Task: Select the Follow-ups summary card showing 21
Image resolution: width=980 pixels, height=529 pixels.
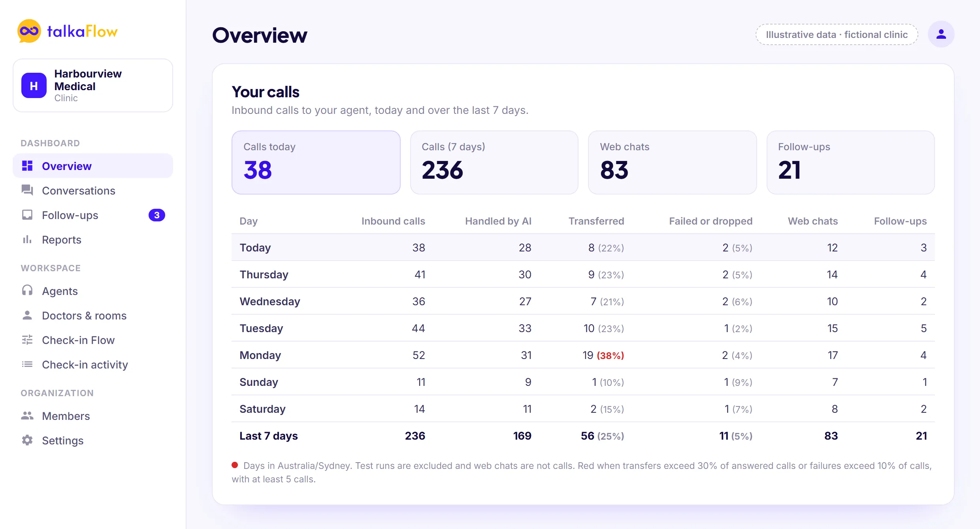Action: coord(851,162)
